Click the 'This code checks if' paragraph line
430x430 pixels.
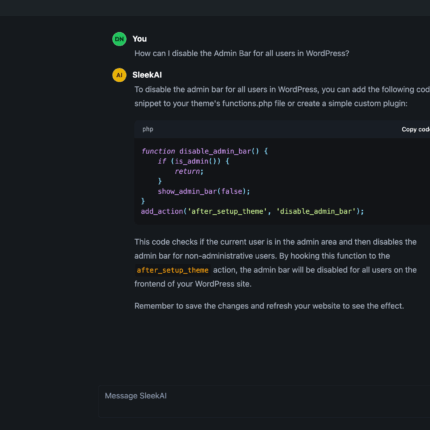[x=275, y=242]
